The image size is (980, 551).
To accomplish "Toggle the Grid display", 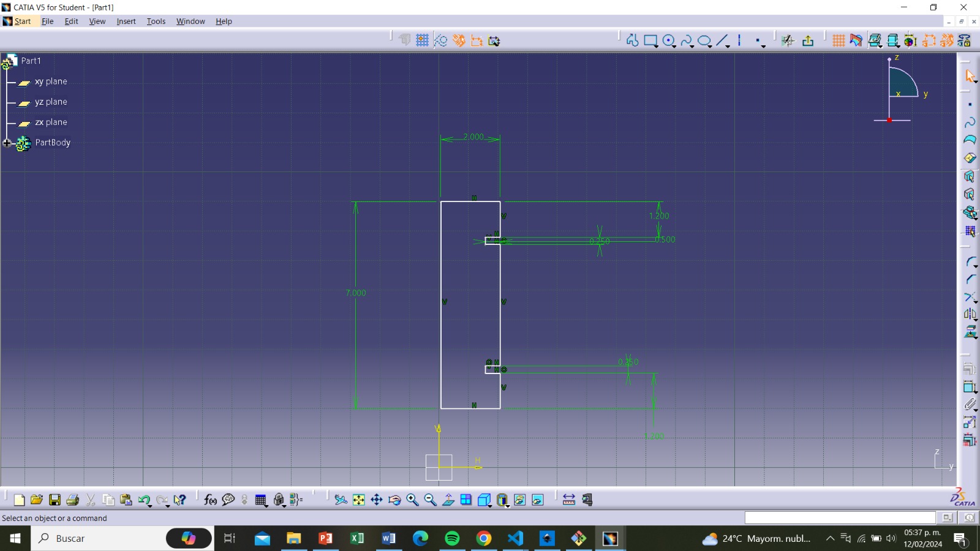I will 839,40.
